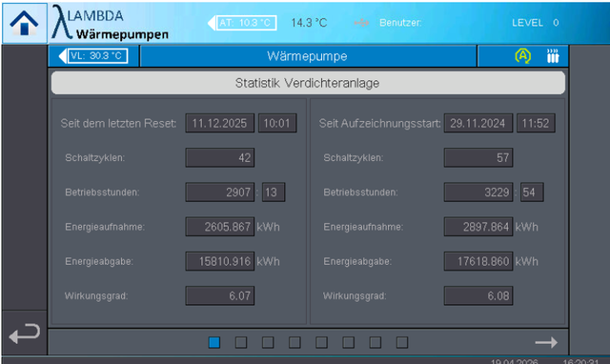
Task: Click the LEVEL 0 indicator
Action: (536, 23)
